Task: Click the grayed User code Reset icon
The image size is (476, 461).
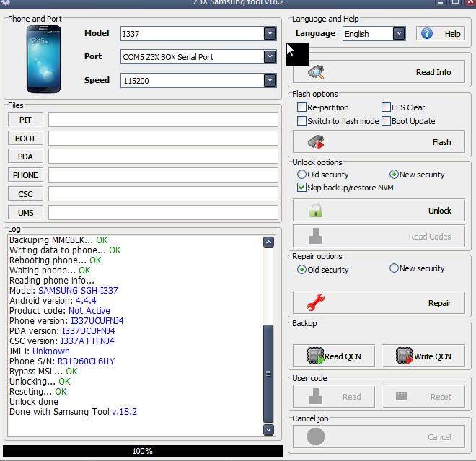Action: 401,396
